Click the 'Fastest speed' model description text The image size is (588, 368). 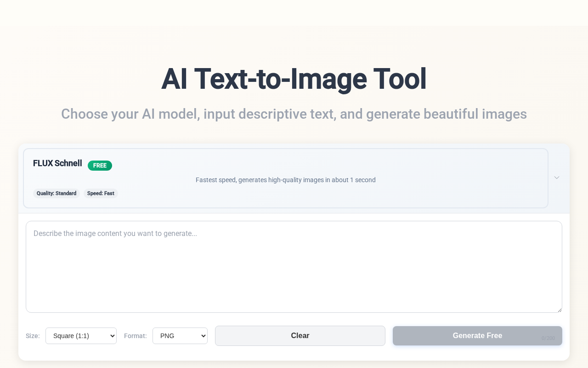[x=285, y=180]
